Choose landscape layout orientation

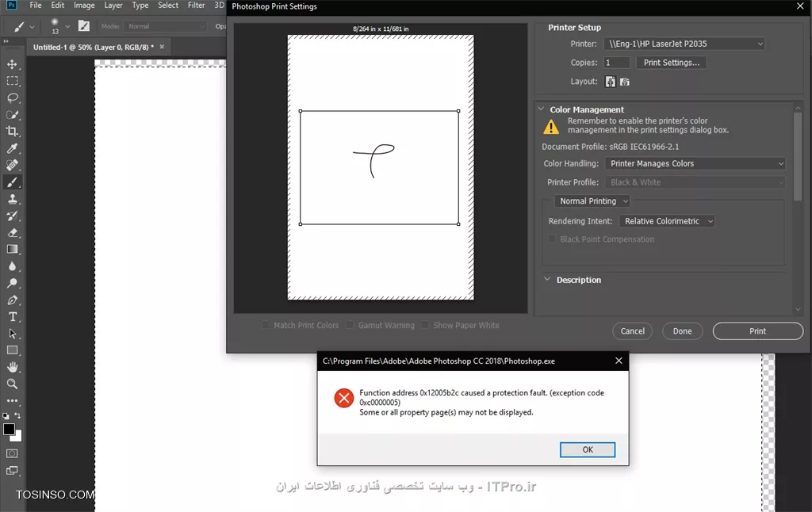coord(625,82)
